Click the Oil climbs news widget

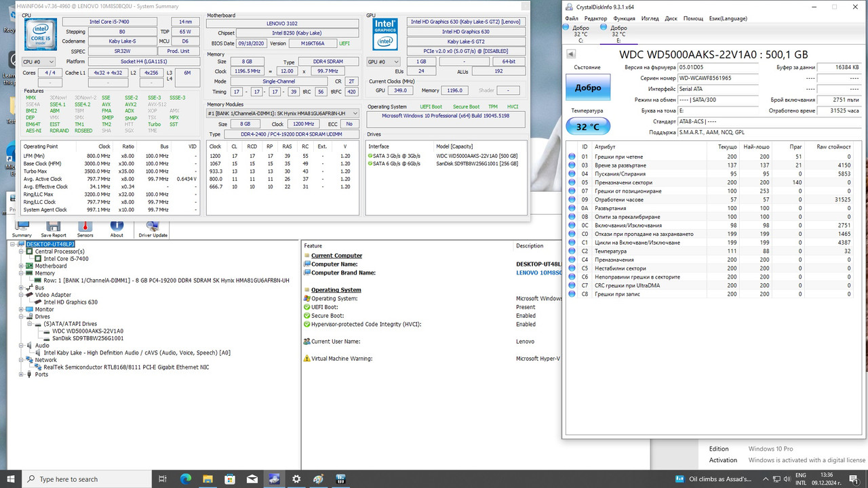[713, 479]
